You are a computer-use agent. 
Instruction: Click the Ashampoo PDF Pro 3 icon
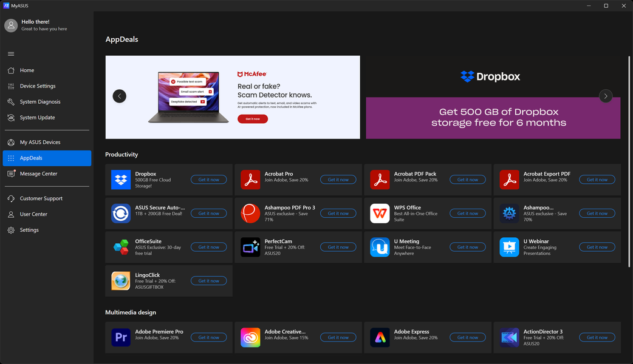pyautogui.click(x=250, y=213)
